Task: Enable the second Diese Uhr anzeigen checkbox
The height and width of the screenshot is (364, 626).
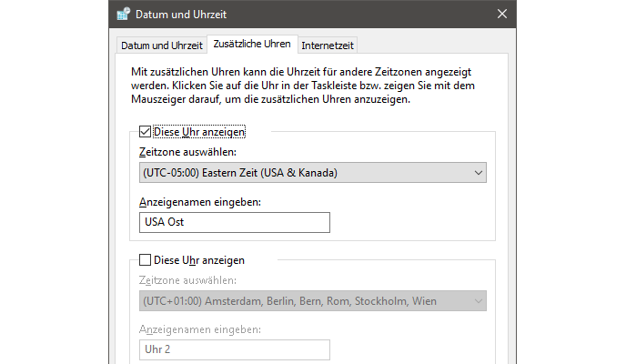Action: pyautogui.click(x=146, y=259)
